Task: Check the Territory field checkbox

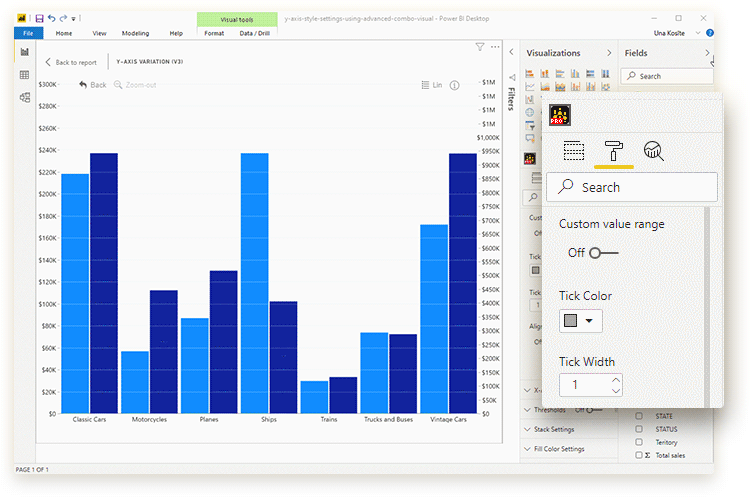Action: [639, 442]
